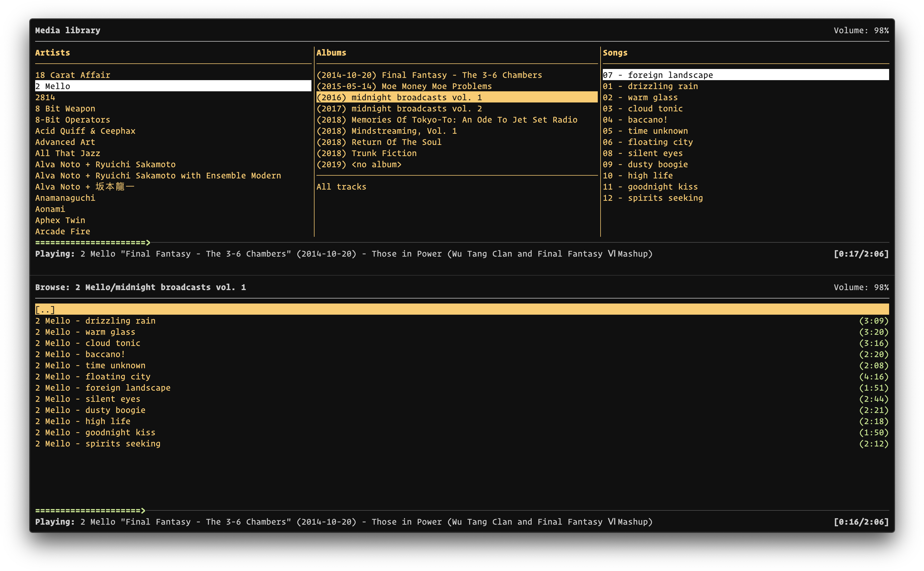Select 2 Mello - dusty boogie in browser
The width and height of the screenshot is (924, 571).
pos(462,410)
